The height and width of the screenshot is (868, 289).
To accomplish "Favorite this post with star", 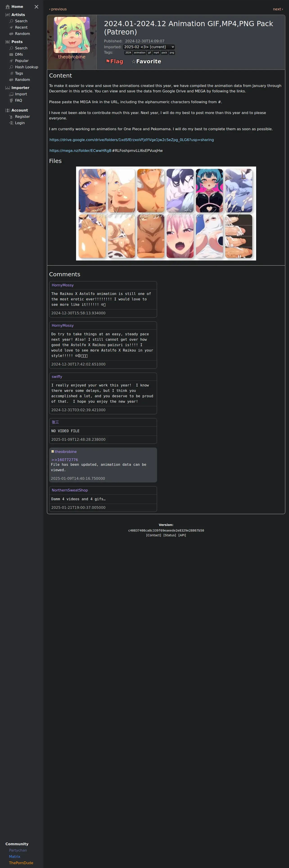I will point(146,61).
